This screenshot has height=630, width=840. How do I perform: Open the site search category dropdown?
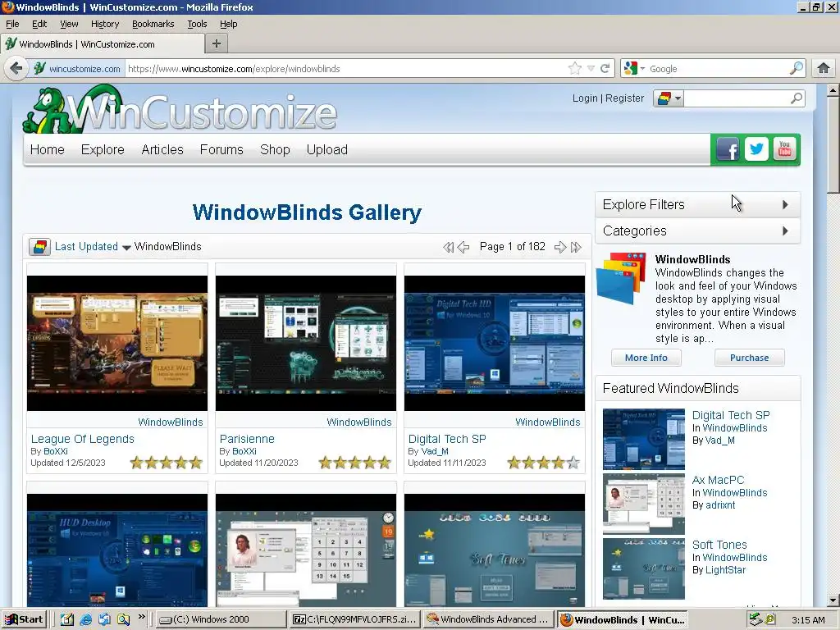click(x=668, y=98)
